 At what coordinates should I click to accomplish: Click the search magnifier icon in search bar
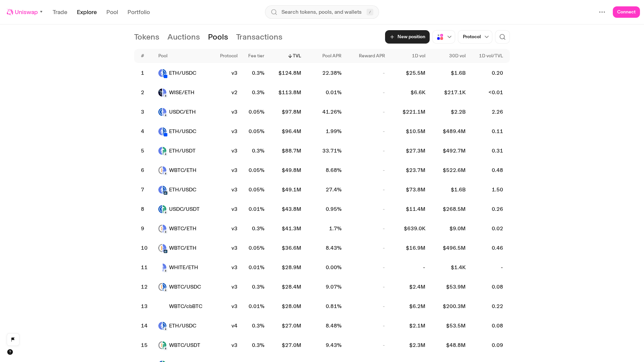[274, 12]
